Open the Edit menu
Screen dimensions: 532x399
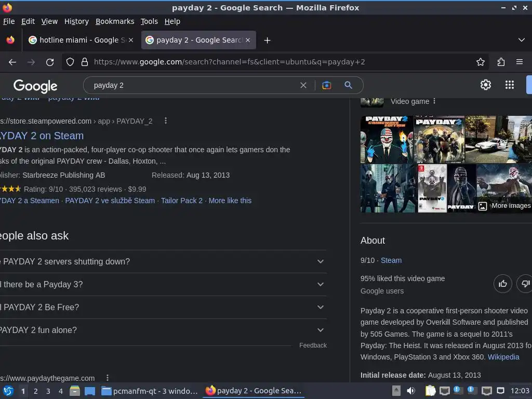[28, 21]
